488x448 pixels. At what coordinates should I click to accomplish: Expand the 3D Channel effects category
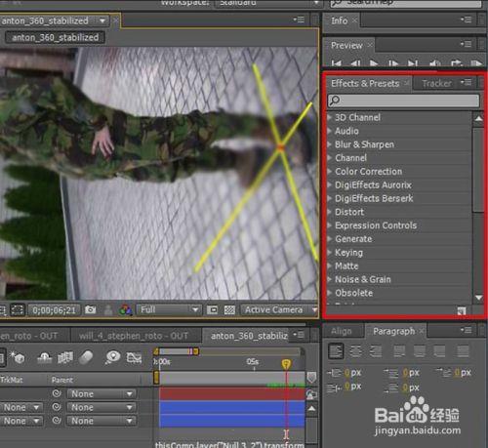coord(329,117)
